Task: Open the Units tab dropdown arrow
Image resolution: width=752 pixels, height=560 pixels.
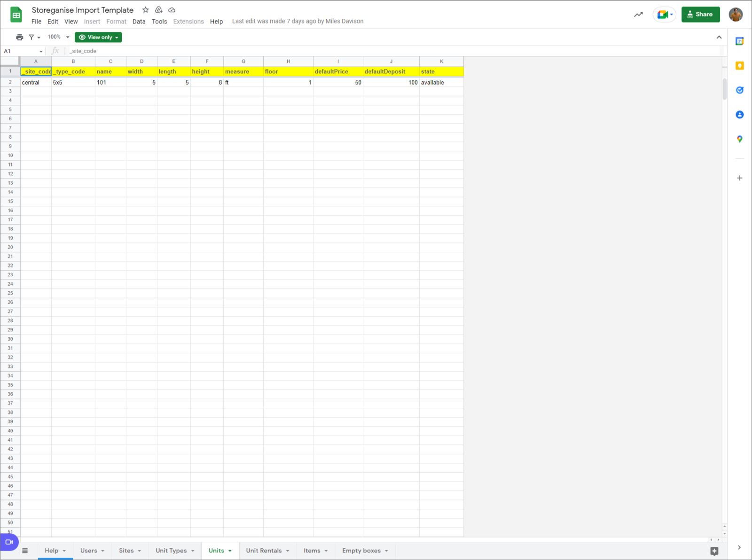Action: pyautogui.click(x=230, y=551)
